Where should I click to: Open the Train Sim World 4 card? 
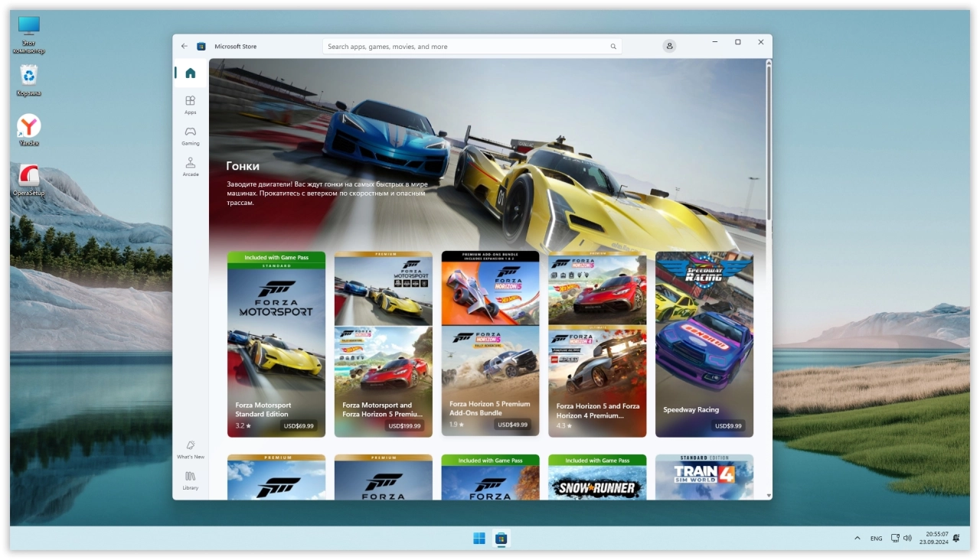click(704, 477)
